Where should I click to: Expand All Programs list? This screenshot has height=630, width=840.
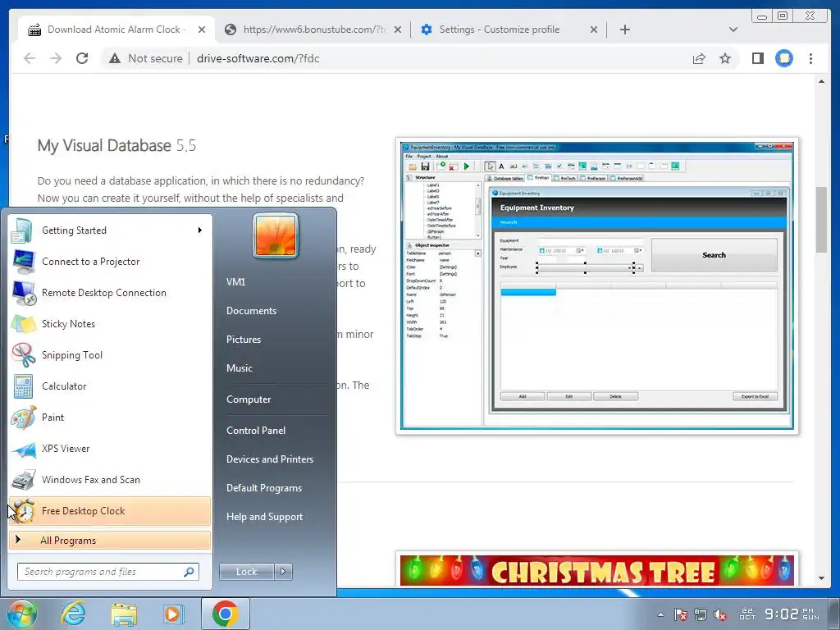(109, 540)
